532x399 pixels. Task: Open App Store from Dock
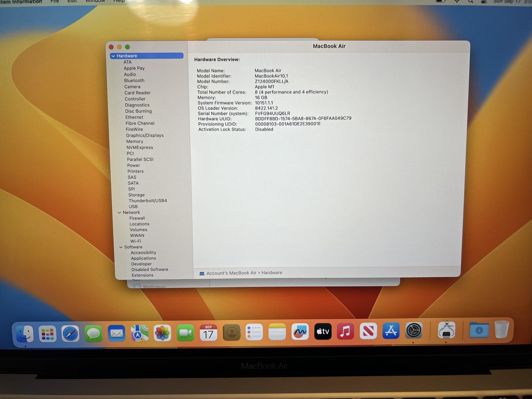391,331
